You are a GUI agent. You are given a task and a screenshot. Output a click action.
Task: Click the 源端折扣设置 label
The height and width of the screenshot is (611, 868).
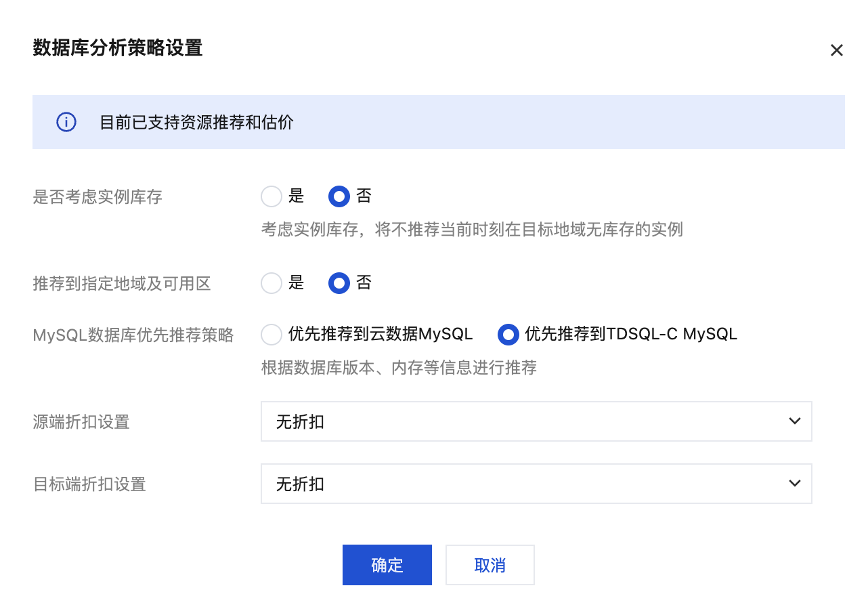[81, 422]
